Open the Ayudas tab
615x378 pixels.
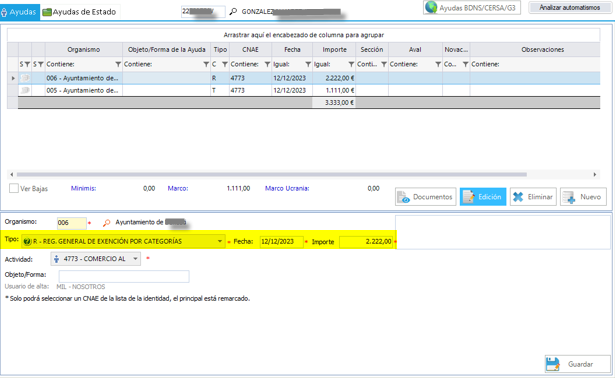point(20,12)
